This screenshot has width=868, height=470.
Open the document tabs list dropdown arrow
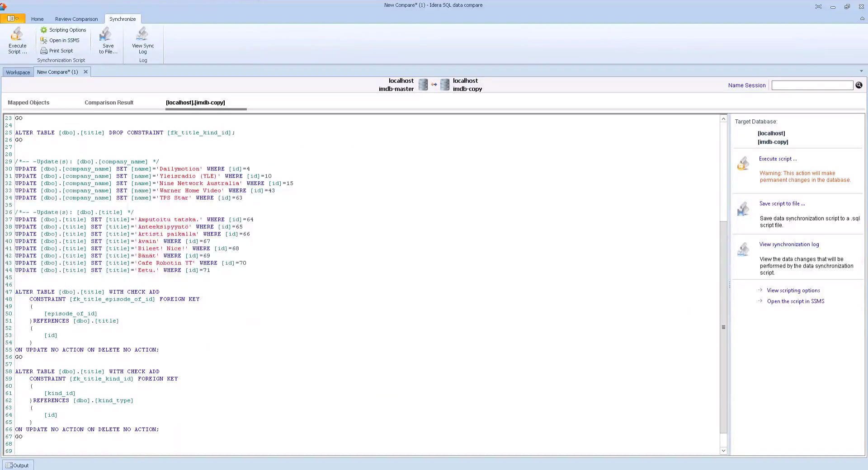pyautogui.click(x=861, y=71)
